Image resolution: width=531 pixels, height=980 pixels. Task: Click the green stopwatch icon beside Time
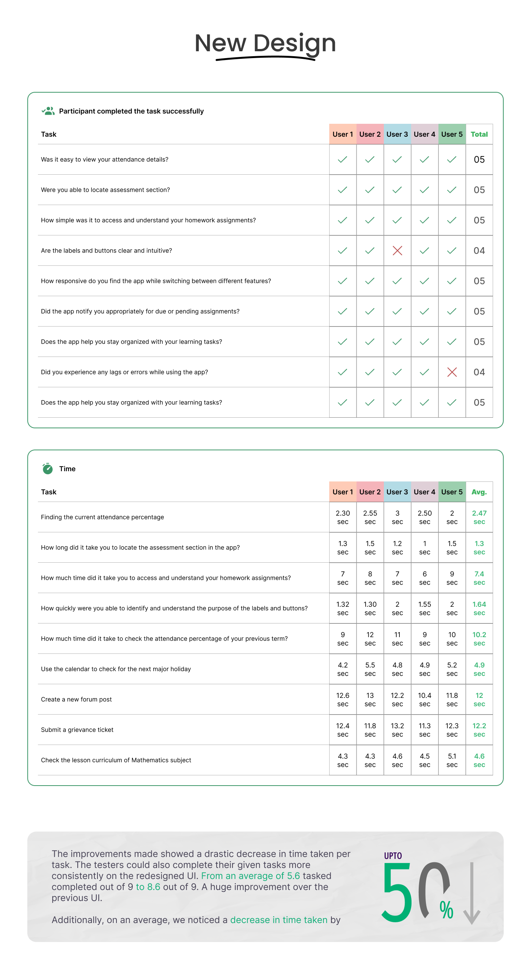pos(47,469)
